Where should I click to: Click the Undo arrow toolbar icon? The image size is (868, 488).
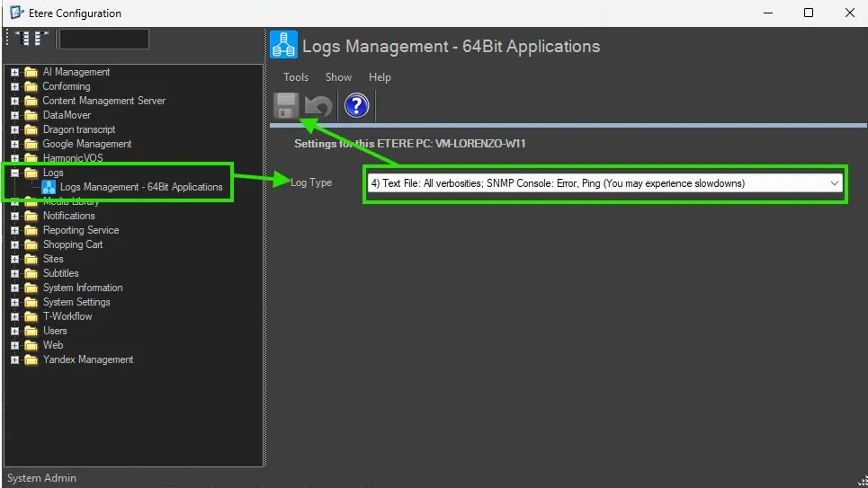coord(318,106)
